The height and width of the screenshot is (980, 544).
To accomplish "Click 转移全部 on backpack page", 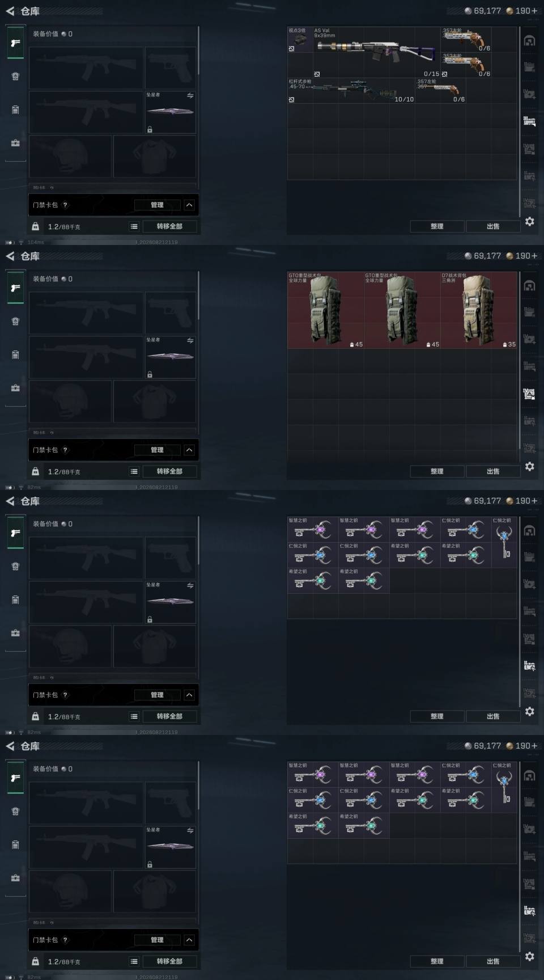I will 169,471.
